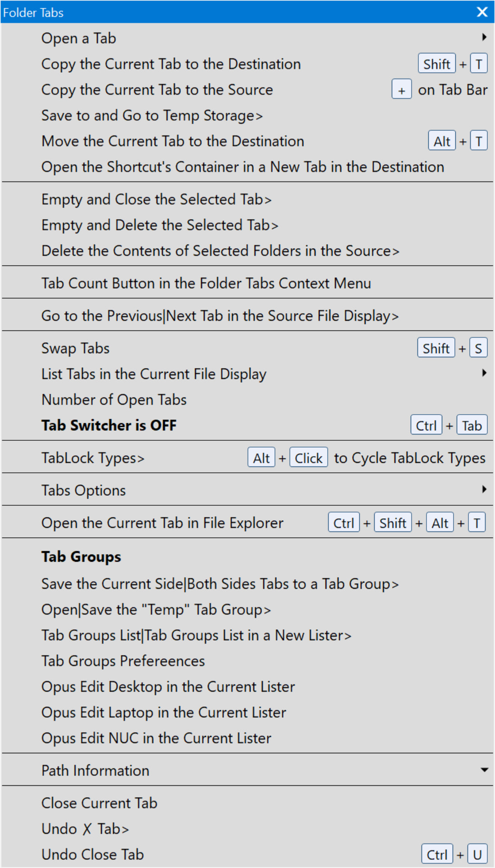This screenshot has height=868, width=495.
Task: Expand List Tabs in the Current File Display
Action: (484, 373)
